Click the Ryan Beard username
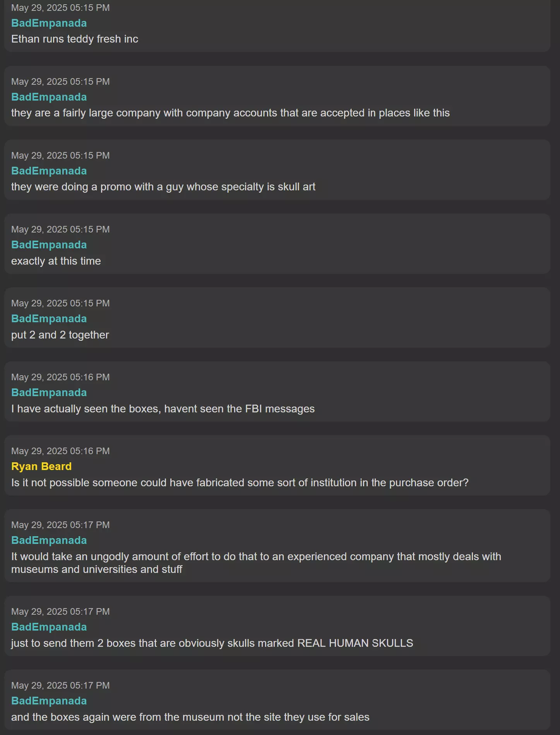560x735 pixels. point(41,467)
